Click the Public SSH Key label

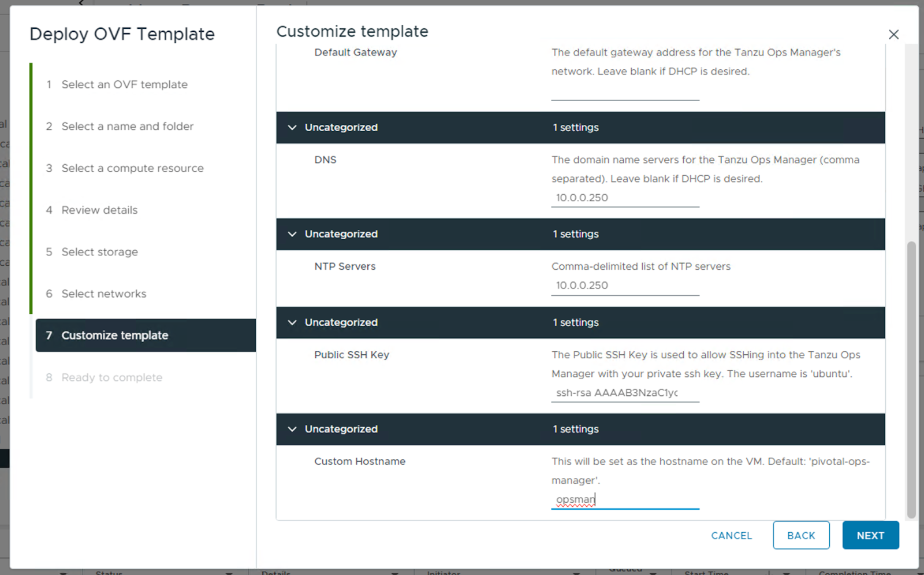click(352, 355)
